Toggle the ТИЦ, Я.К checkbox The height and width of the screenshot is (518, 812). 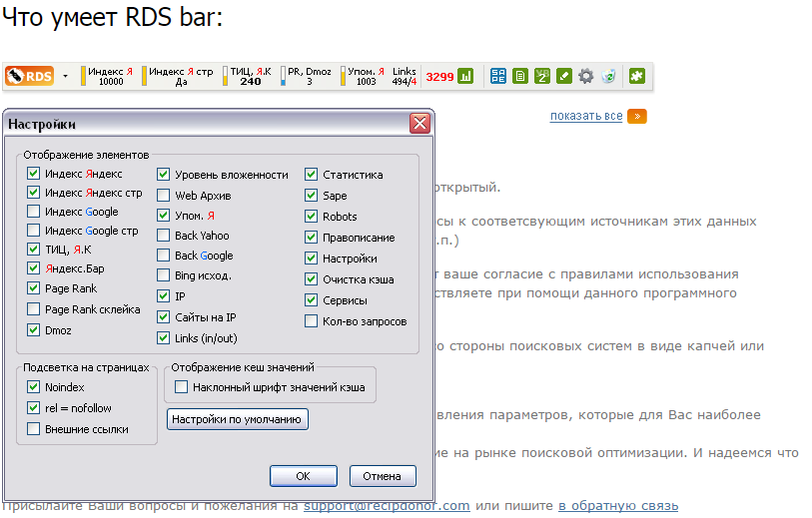click(33, 250)
